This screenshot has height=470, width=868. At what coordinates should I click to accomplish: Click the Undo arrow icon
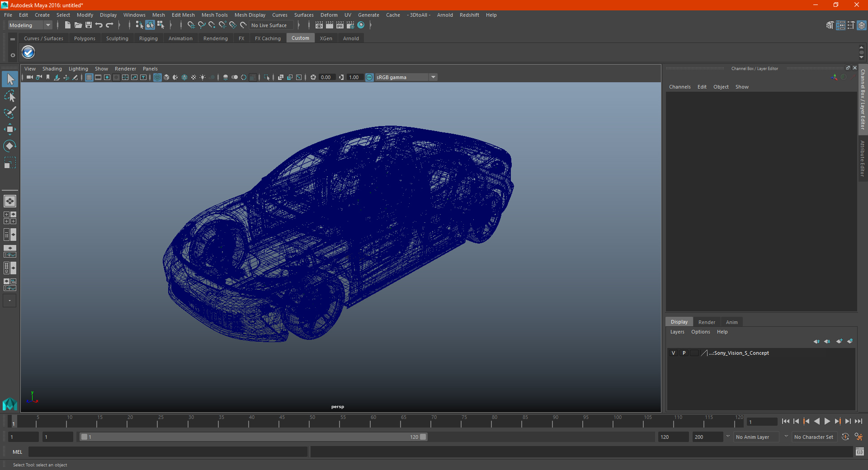pos(99,25)
